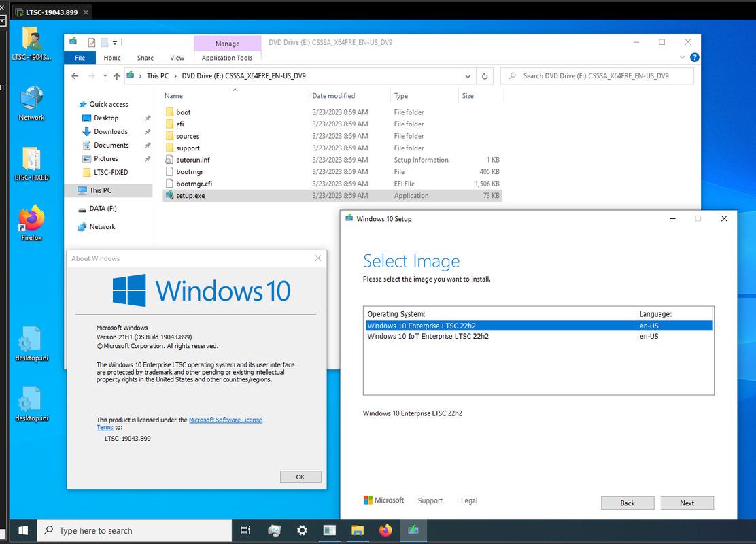Select Downloads in navigation pane
The height and width of the screenshot is (544, 756).
pyautogui.click(x=110, y=132)
